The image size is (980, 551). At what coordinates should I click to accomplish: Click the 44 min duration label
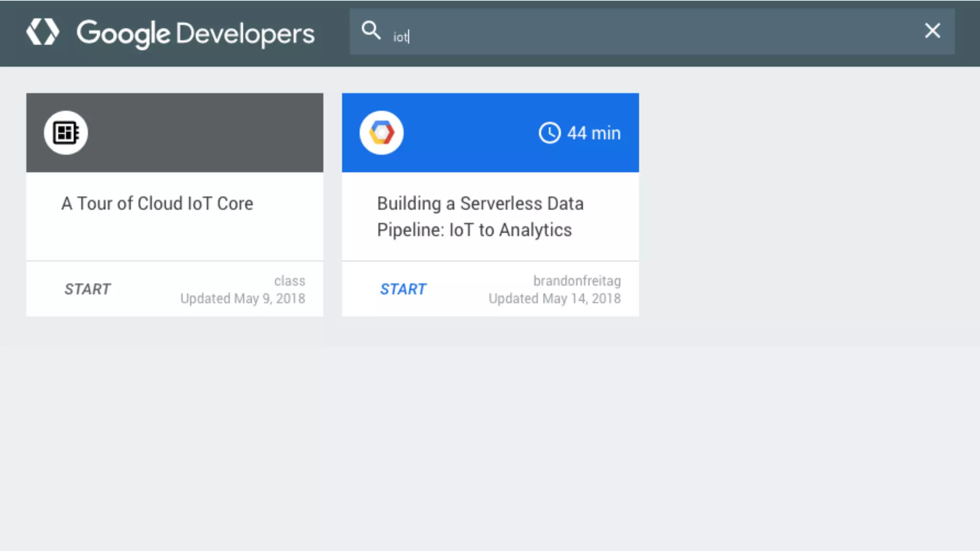coord(593,133)
